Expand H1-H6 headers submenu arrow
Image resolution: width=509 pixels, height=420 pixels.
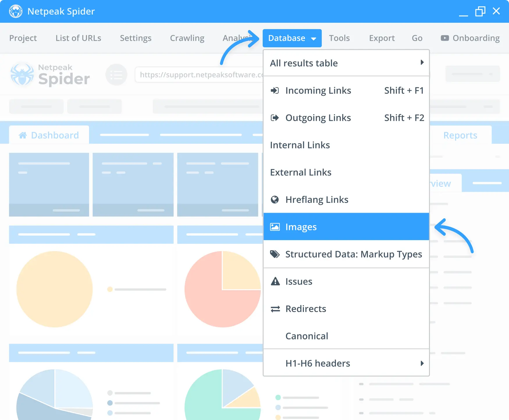(422, 363)
